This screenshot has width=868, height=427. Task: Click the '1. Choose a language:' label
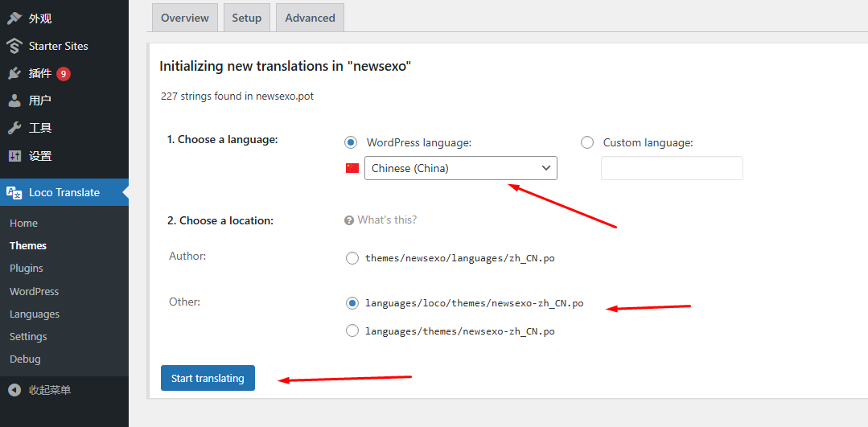[x=223, y=139]
